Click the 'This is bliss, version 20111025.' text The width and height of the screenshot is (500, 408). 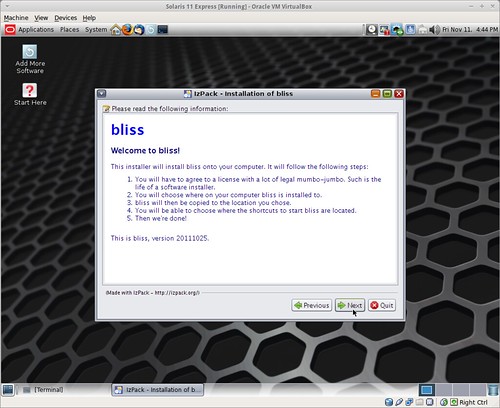160,238
